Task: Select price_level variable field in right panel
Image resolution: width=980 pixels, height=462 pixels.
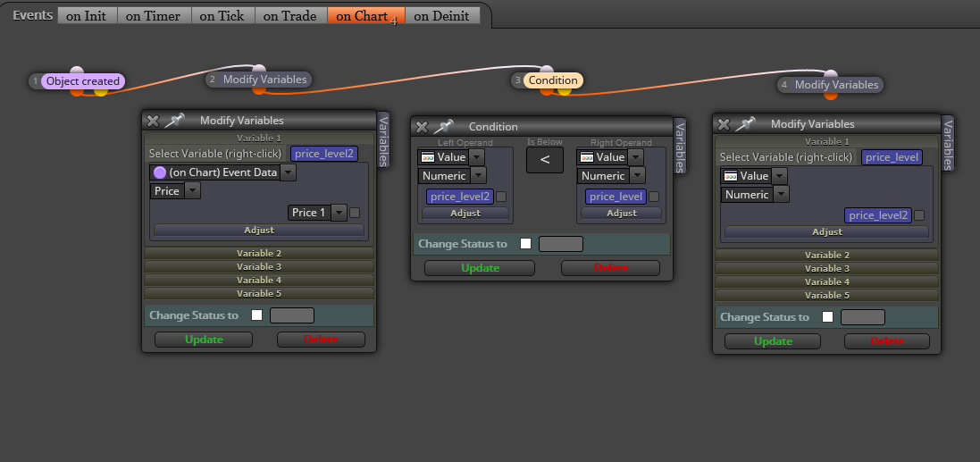Action: click(x=892, y=157)
